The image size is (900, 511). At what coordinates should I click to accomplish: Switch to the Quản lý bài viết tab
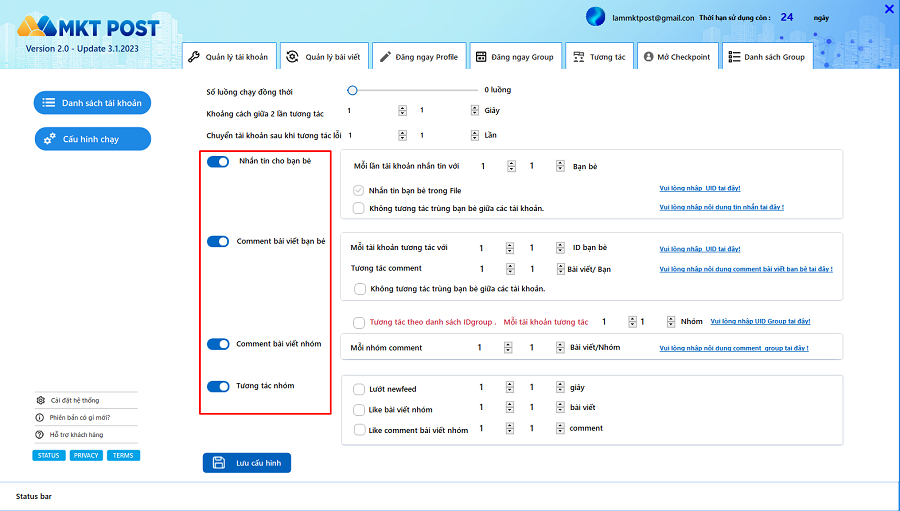[323, 57]
